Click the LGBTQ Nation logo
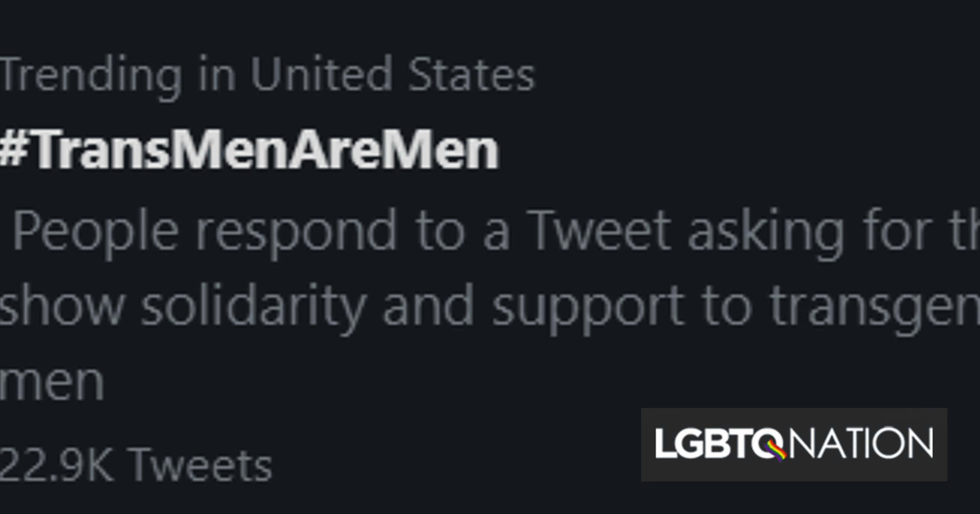Viewport: 980px width, 514px height. pos(794,444)
